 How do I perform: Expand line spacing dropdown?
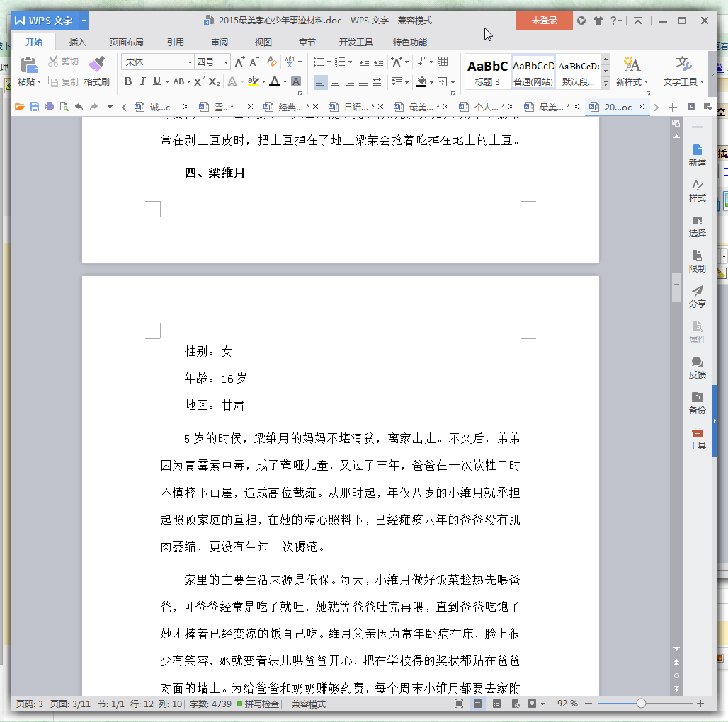tap(406, 83)
